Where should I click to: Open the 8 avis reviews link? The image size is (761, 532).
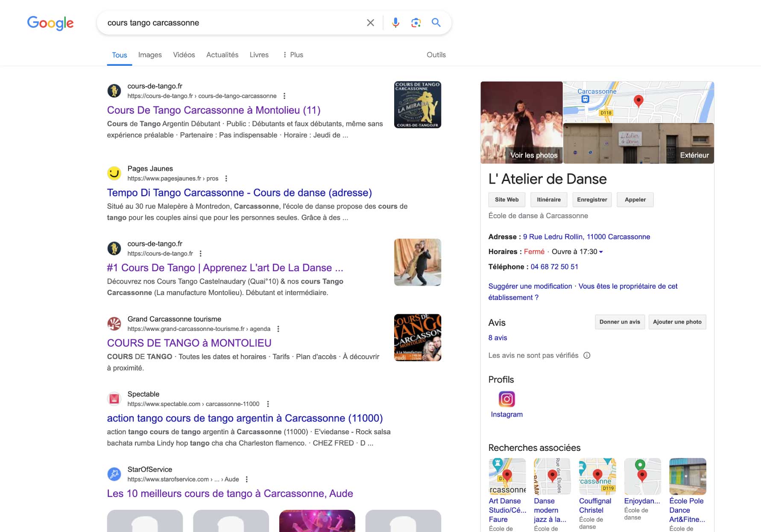[x=498, y=338]
